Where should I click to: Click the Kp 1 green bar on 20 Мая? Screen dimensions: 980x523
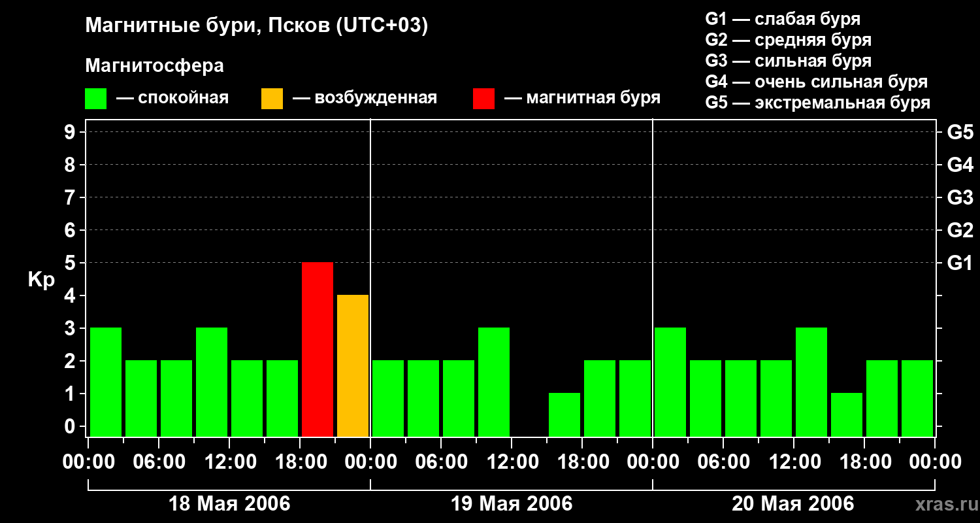pyautogui.click(x=847, y=414)
